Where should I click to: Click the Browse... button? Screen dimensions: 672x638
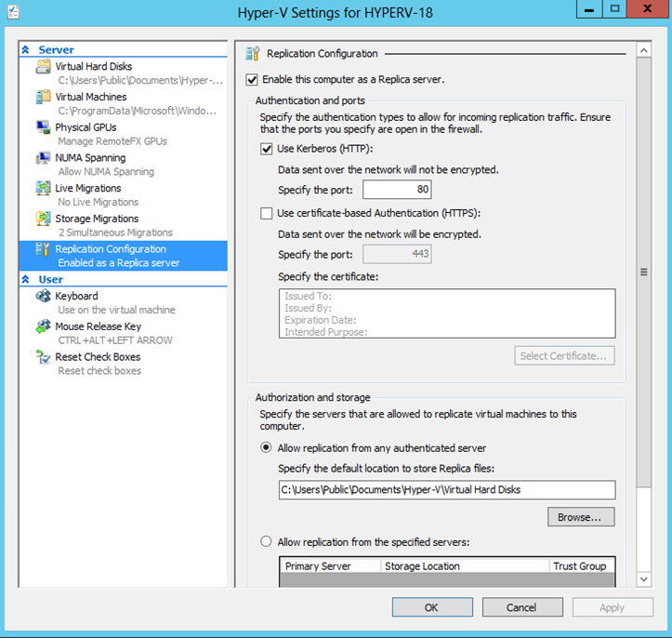[x=581, y=517]
